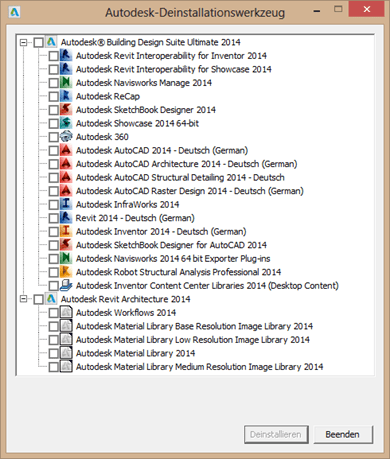390x459 pixels.
Task: Select 'Autodesk Revit Architecture 2014' row text
Action: coord(125,299)
